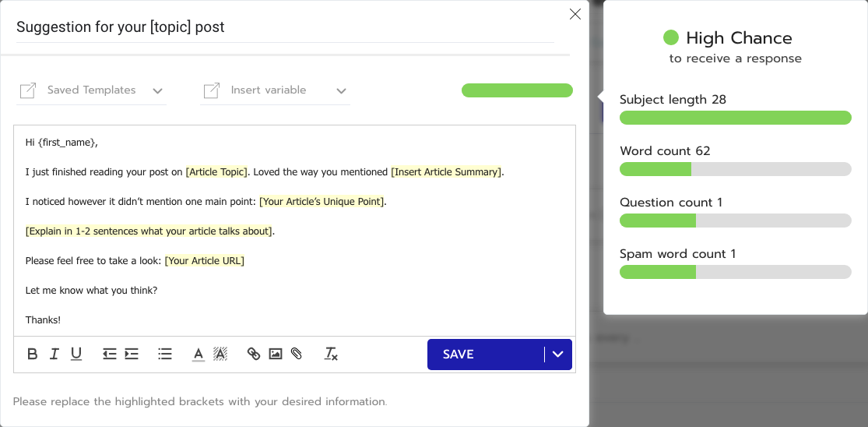
Task: Expand the Save button options arrow
Action: 558,355
